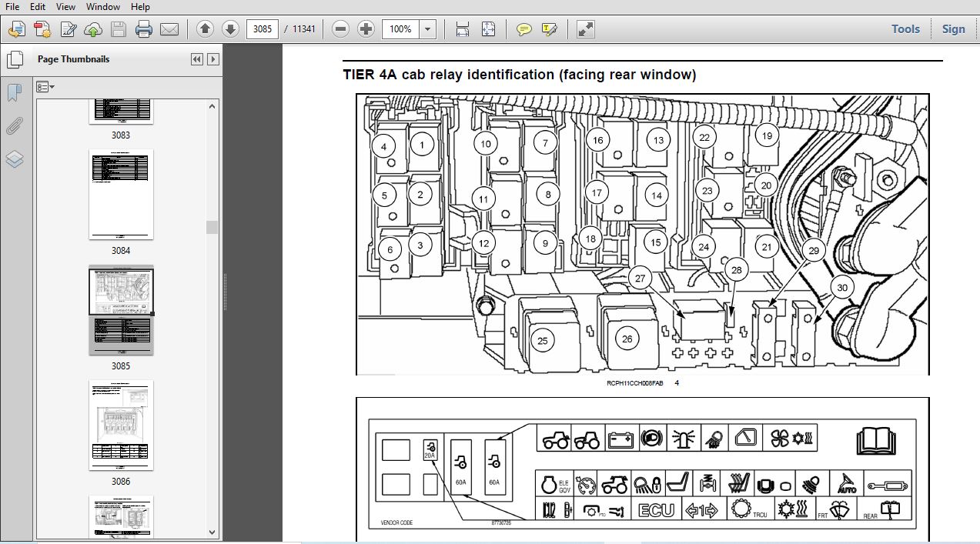The image size is (980, 544).
Task: Open the Tools pane
Action: point(905,28)
